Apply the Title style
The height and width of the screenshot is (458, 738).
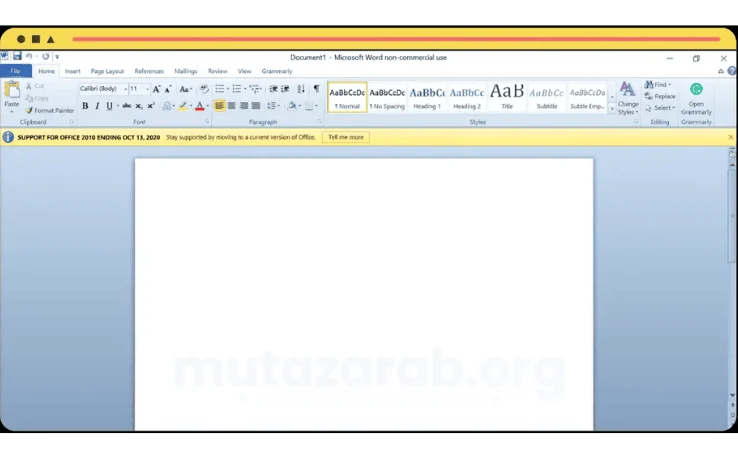[x=507, y=97]
